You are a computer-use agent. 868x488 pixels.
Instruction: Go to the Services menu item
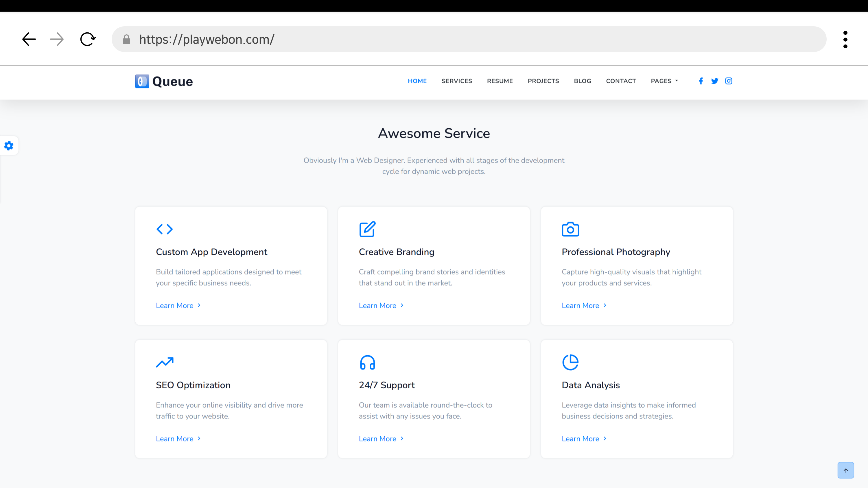click(x=457, y=81)
